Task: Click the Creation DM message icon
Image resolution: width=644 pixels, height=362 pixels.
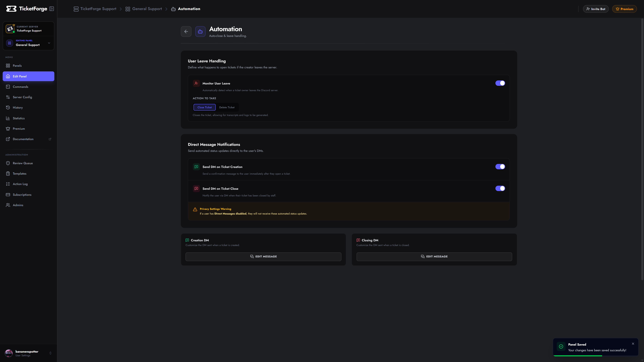Action: coord(187,240)
